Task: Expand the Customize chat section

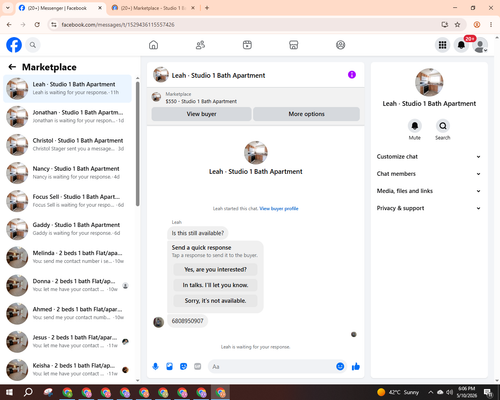Action: point(429,157)
